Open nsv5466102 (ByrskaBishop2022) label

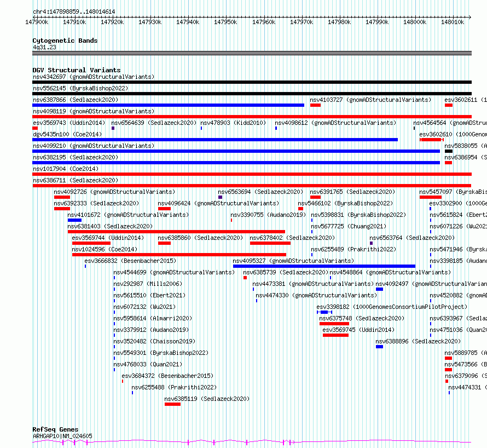click(x=345, y=203)
